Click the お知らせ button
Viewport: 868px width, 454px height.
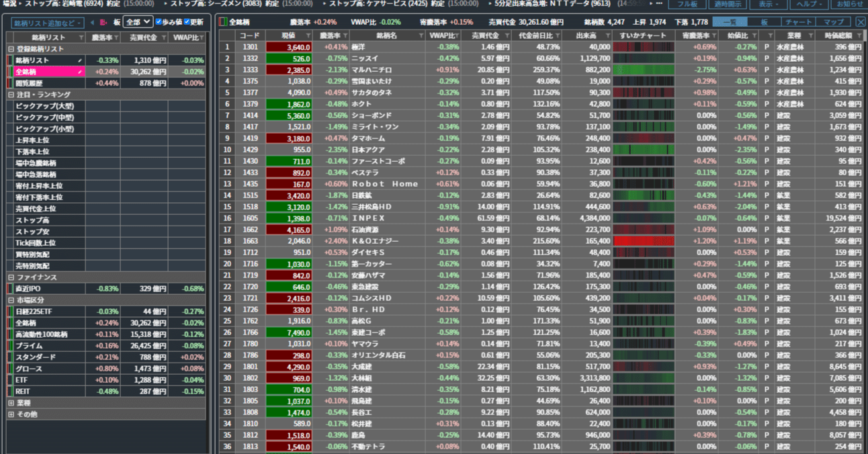[x=849, y=4]
